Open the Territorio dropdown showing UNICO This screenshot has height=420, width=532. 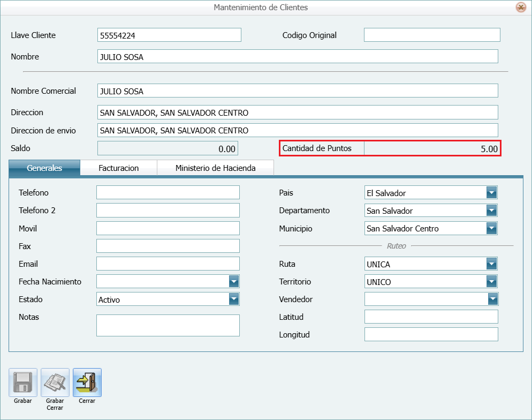pos(492,281)
